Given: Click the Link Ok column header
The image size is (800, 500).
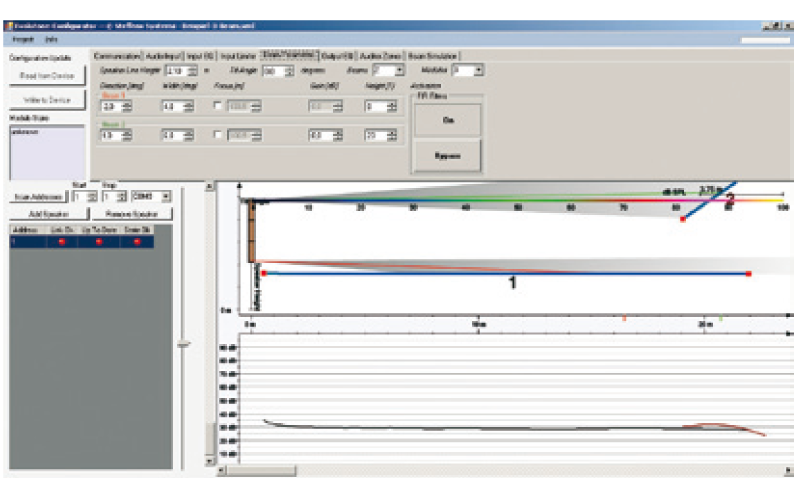Looking at the screenshot, I should point(62,230).
